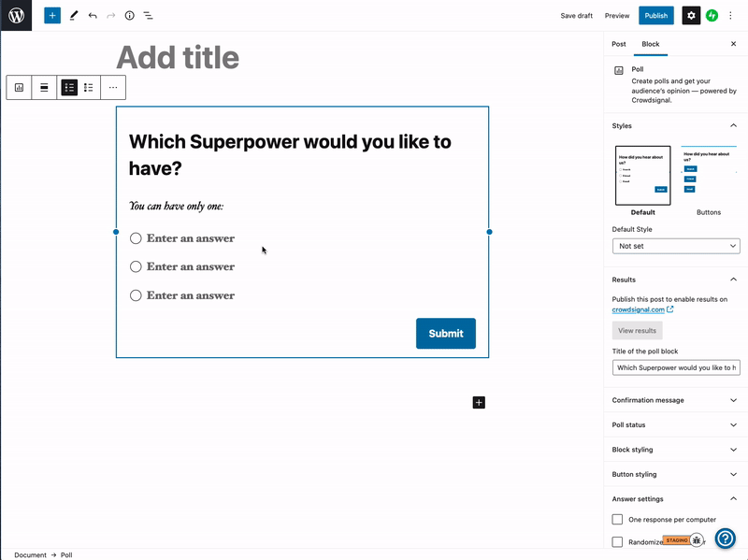Click the help question mark icon

[x=725, y=538]
